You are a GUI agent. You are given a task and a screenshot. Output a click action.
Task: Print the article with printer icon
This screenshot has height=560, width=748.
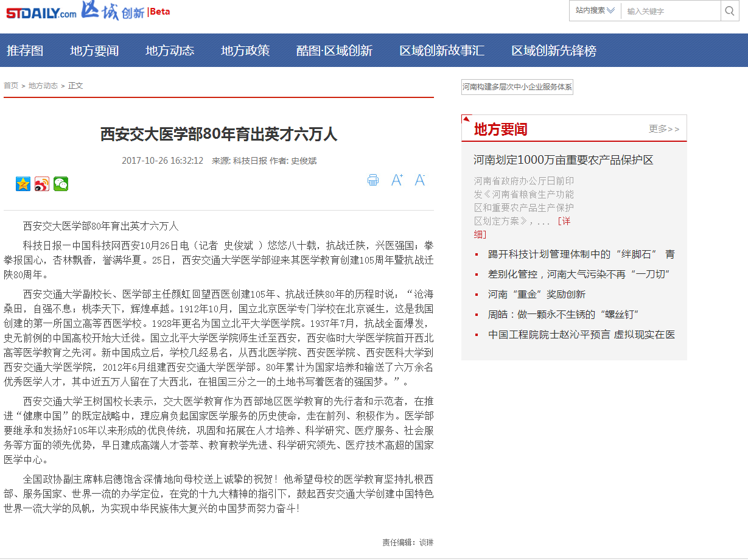[373, 180]
